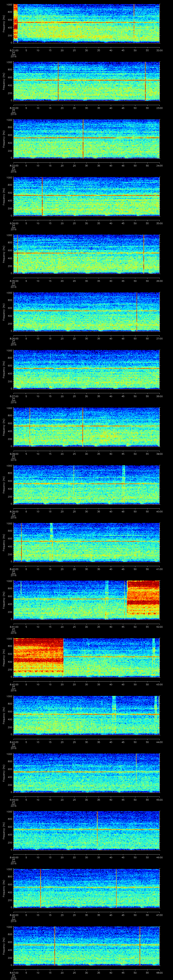Select the 45:00 end time label

(x=160, y=800)
